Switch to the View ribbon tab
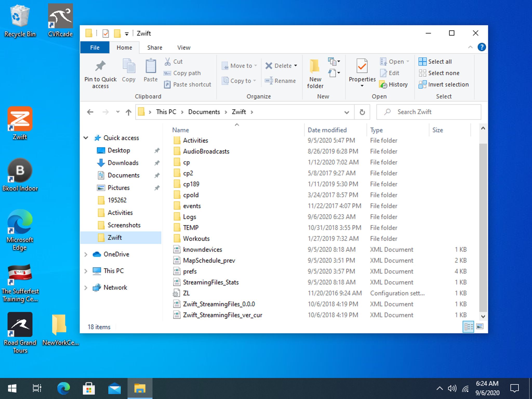 tap(184, 48)
